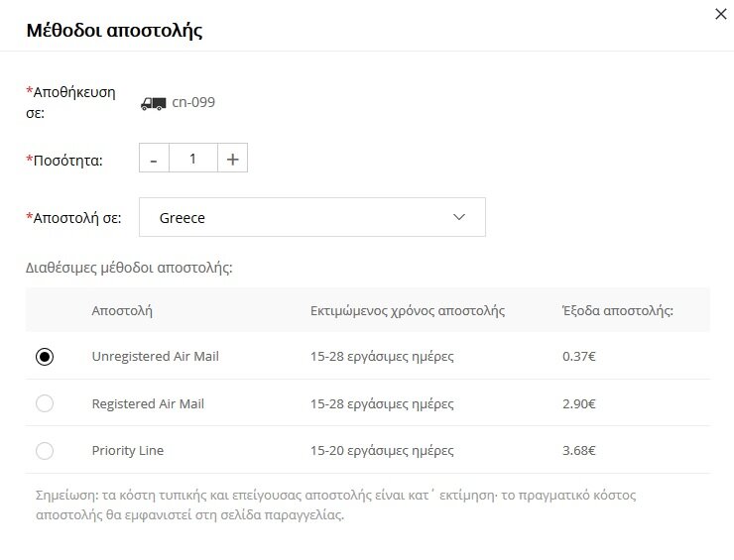The width and height of the screenshot is (734, 560).
Task: Click the 0.37€ shipping cost
Action: [x=579, y=357]
